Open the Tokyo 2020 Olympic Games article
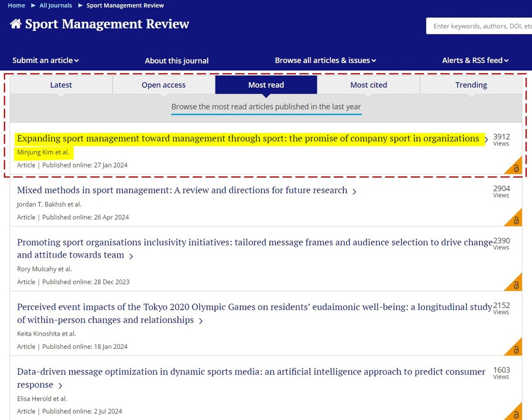Viewport: 532px width, 420px height. pyautogui.click(x=254, y=313)
